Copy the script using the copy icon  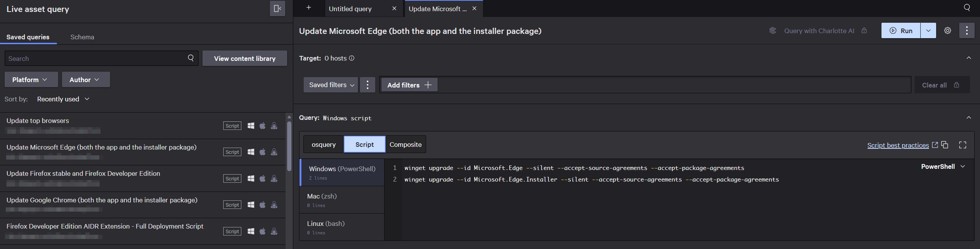point(945,145)
